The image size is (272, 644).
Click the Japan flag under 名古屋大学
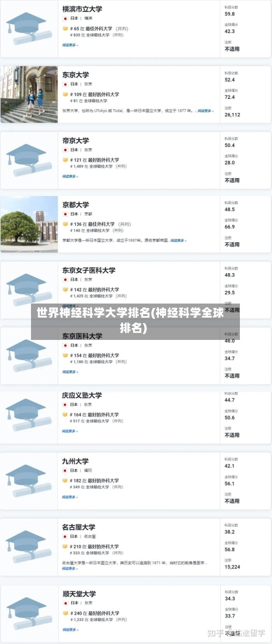tap(65, 536)
